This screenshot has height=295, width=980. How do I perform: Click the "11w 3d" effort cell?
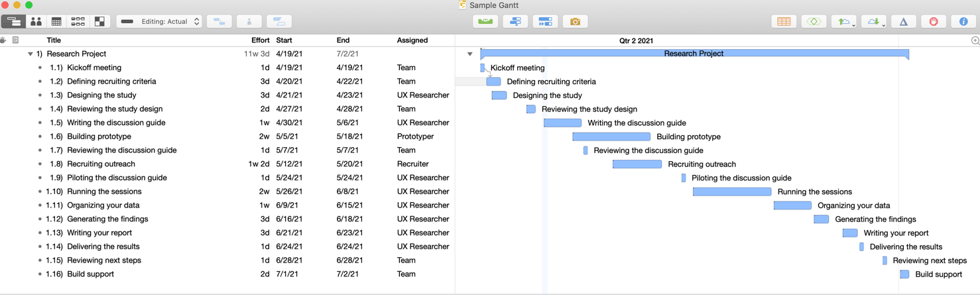pos(257,54)
